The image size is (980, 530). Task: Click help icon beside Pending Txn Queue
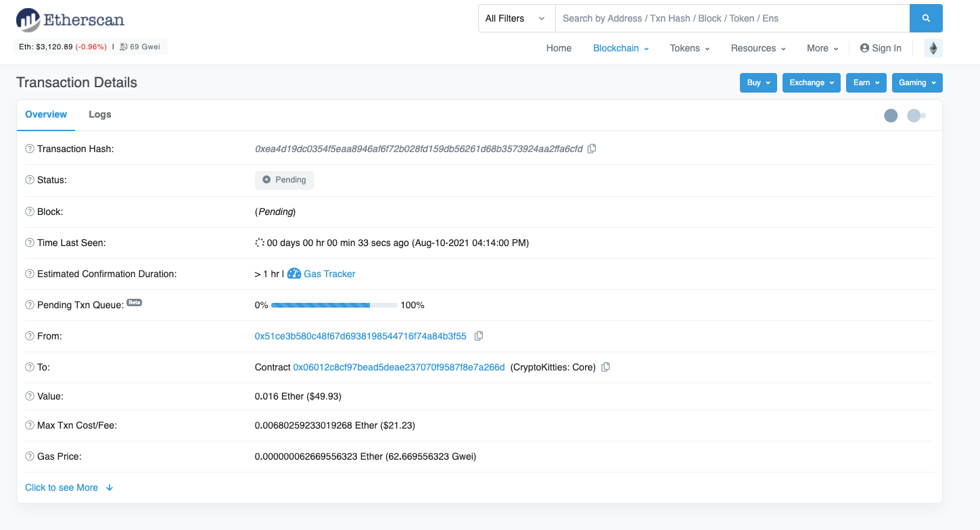tap(30, 305)
